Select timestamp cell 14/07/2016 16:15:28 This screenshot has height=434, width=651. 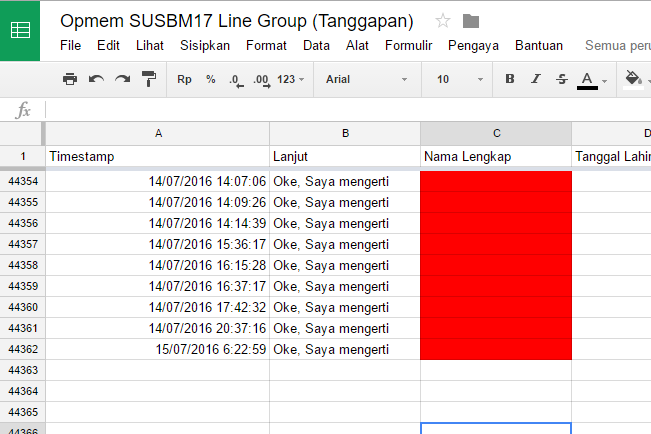(x=158, y=265)
